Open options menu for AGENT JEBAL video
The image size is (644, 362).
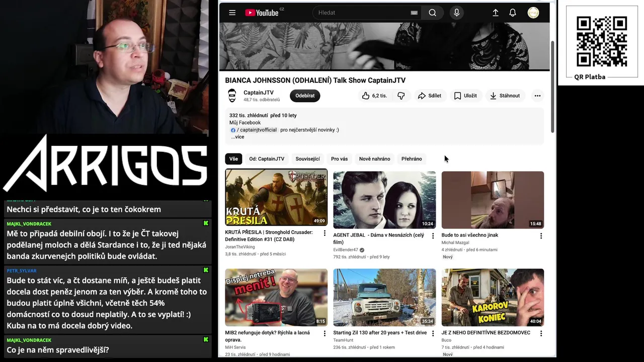(x=433, y=236)
